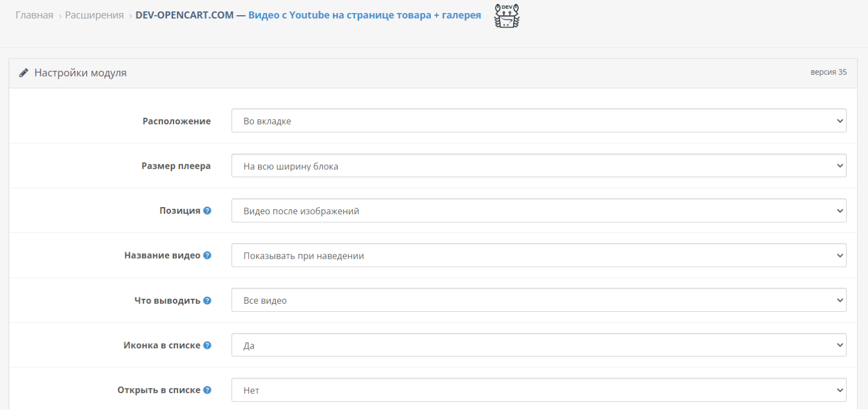Click the Видео с Youtube module title link
Image resolution: width=868 pixels, height=410 pixels.
pos(365,15)
